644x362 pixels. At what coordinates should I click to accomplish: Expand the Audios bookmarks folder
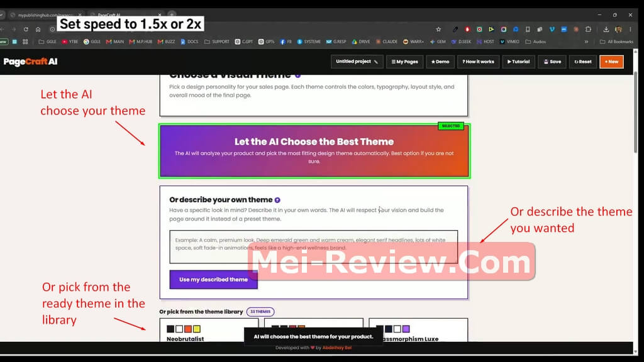[x=536, y=41]
